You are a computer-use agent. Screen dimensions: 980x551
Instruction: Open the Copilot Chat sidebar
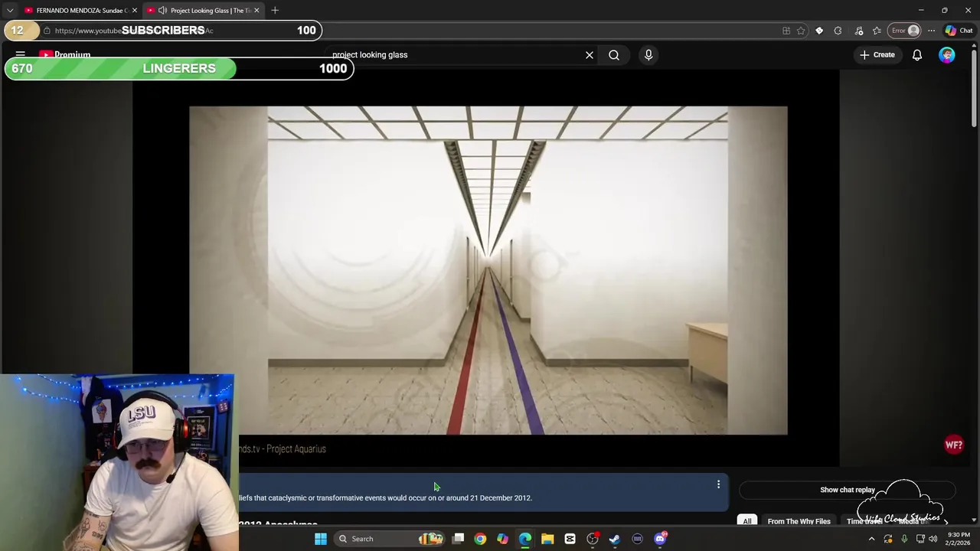tap(959, 31)
